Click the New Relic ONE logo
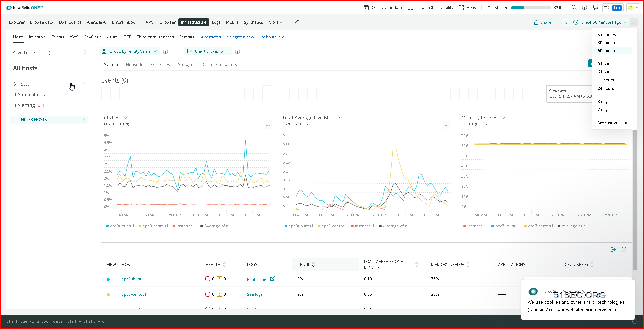Screen dimensions: 644x329 [25, 8]
